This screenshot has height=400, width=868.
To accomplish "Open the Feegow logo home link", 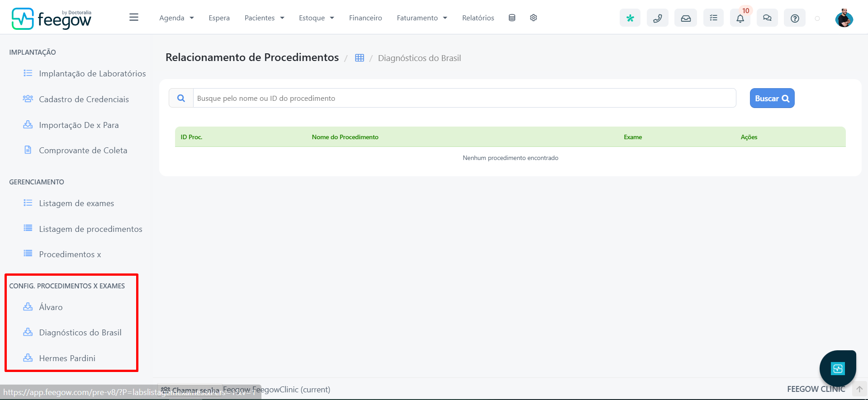I will point(52,19).
